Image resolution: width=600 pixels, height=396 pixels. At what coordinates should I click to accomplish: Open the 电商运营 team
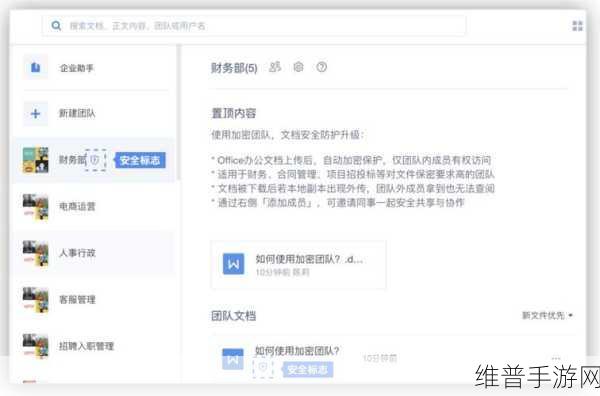(x=95, y=207)
